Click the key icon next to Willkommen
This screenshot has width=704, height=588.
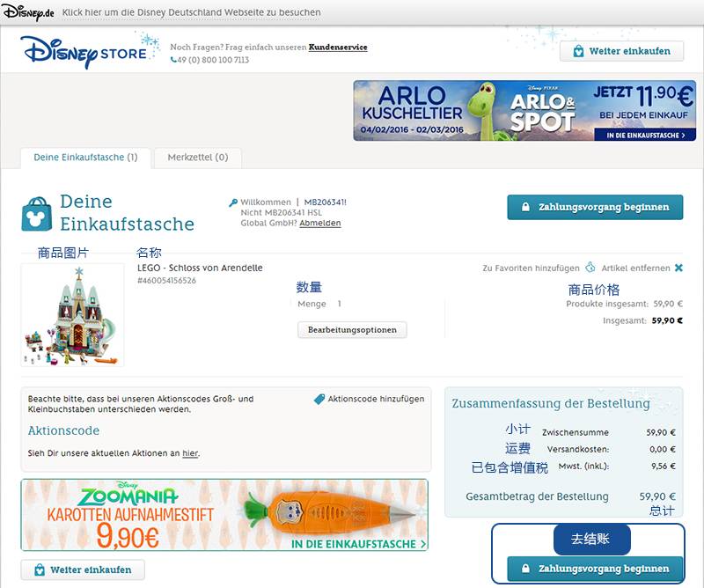click(x=232, y=202)
